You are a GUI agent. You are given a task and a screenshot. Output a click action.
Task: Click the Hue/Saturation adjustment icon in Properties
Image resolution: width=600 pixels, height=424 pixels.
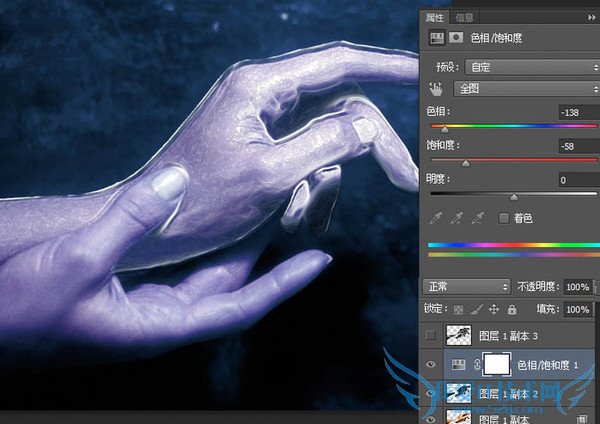pos(436,37)
